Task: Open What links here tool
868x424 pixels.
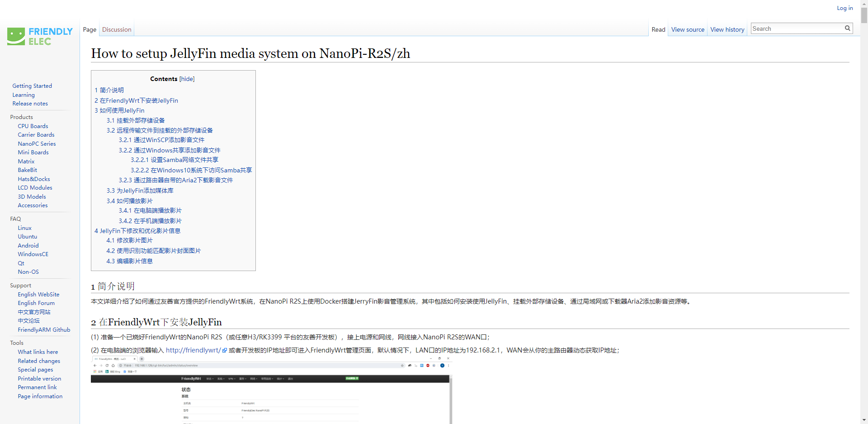Action: tap(38, 352)
